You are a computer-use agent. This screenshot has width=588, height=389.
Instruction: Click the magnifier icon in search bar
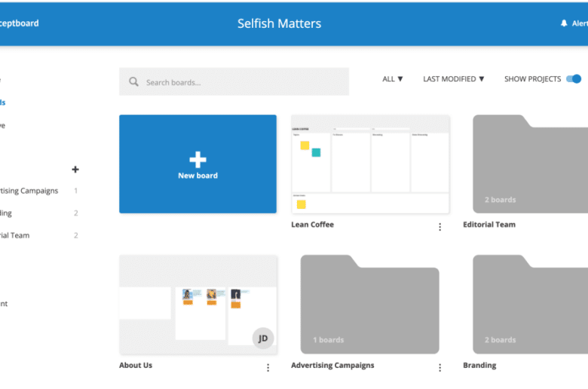tap(133, 82)
